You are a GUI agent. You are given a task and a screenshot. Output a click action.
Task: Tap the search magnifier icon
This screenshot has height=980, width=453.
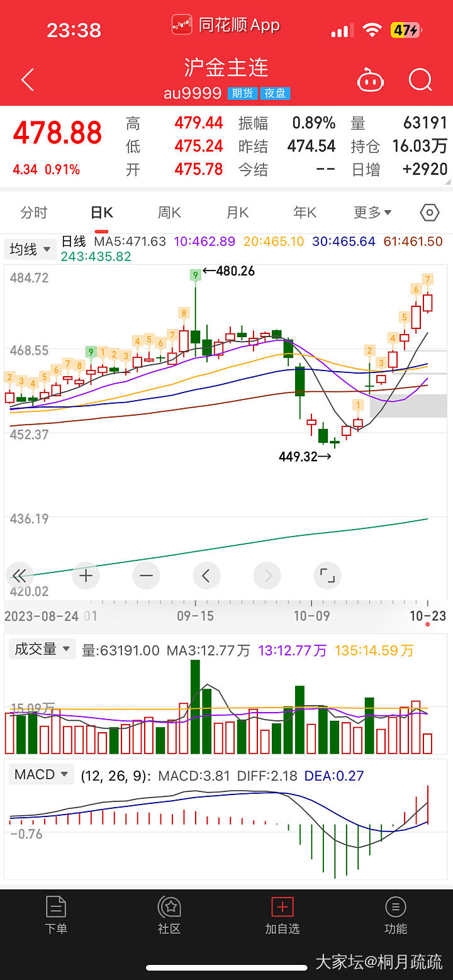click(420, 81)
